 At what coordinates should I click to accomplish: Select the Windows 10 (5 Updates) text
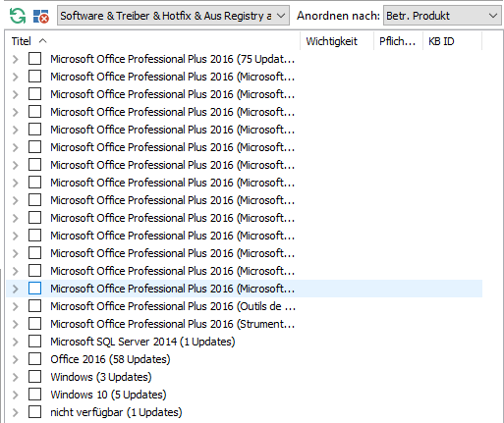(x=108, y=395)
